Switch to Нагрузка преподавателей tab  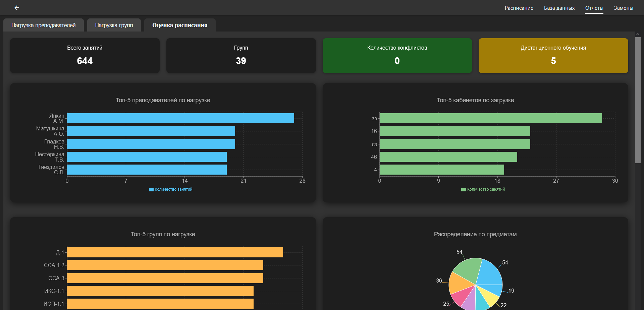click(44, 25)
